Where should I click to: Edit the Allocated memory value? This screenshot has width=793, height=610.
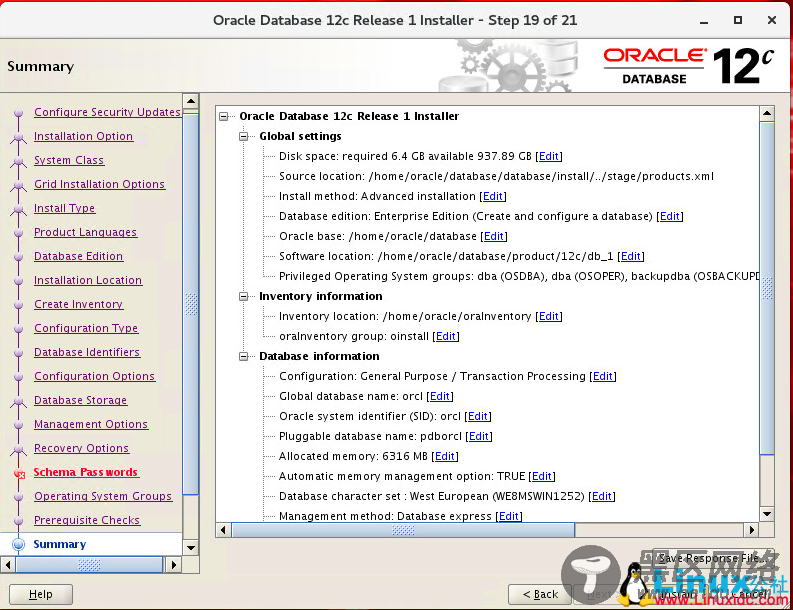(445, 456)
